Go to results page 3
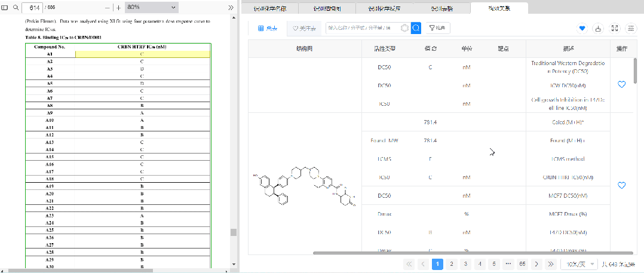The image size is (644, 273). pos(465,264)
